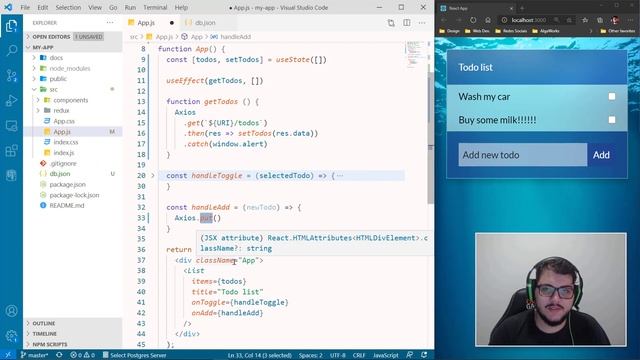Viewport: 640px width, 360px height.
Task: Click the feedback icon in status bar
Action: pos(410,355)
